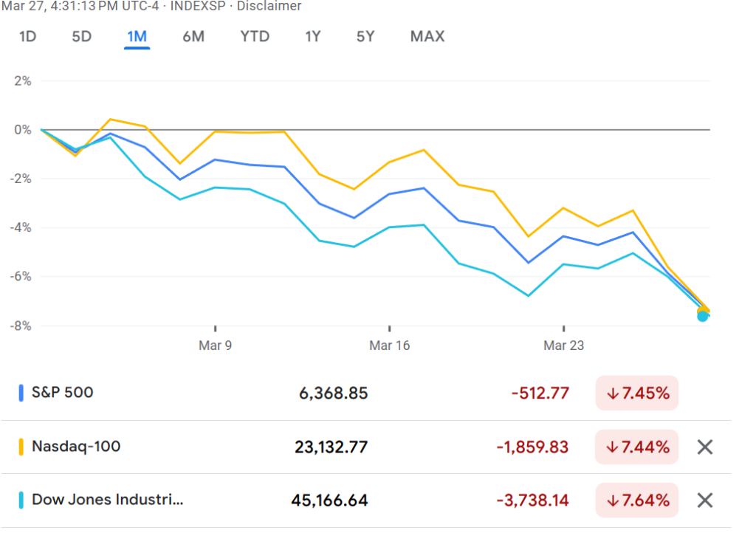
Task: Click the Dow Jones 7.64% change badge
Action: [x=637, y=501]
